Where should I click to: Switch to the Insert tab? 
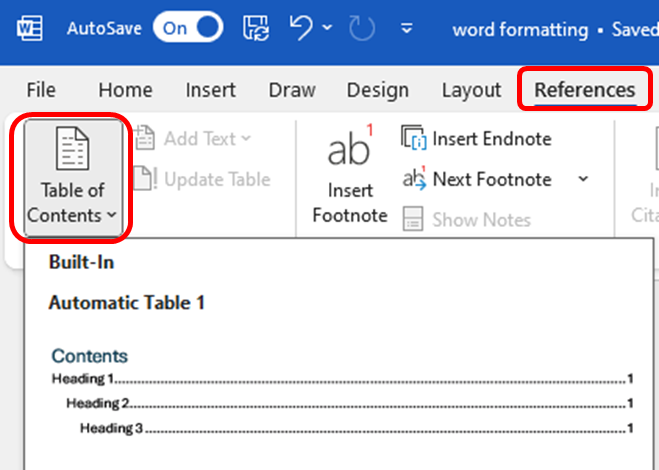[210, 90]
